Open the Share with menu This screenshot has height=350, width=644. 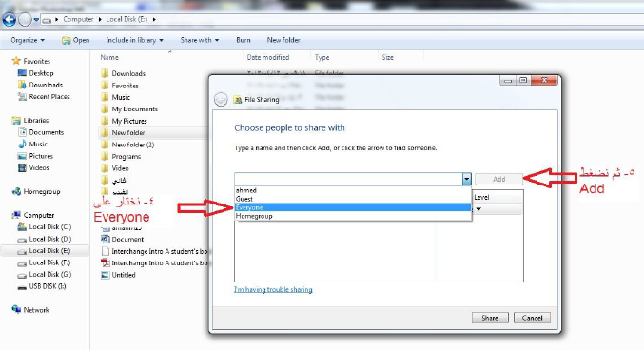(x=200, y=40)
